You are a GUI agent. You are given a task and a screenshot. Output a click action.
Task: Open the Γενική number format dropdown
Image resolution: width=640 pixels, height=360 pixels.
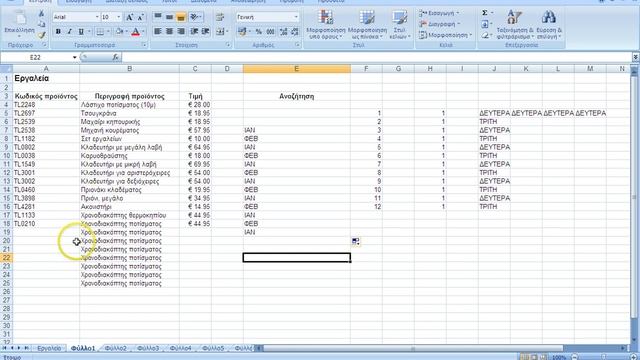tap(296, 17)
